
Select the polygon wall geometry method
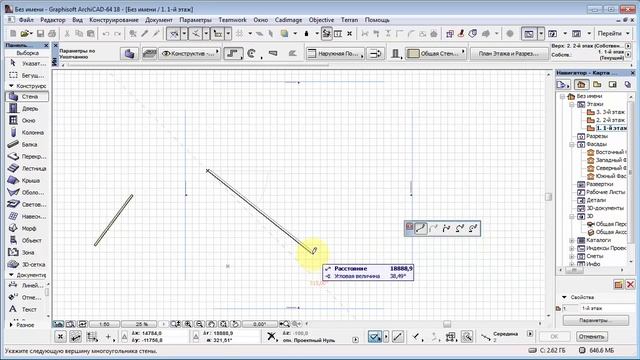292,53
